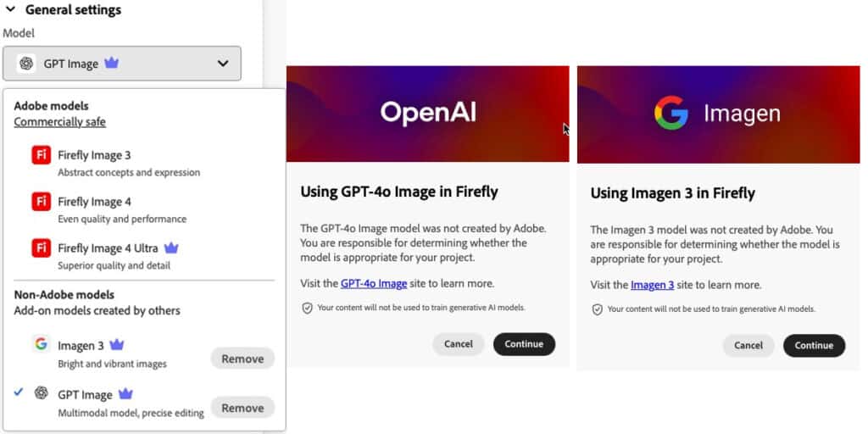
Task: Click the OpenAI icon beside GPT Image option
Action: point(41,392)
